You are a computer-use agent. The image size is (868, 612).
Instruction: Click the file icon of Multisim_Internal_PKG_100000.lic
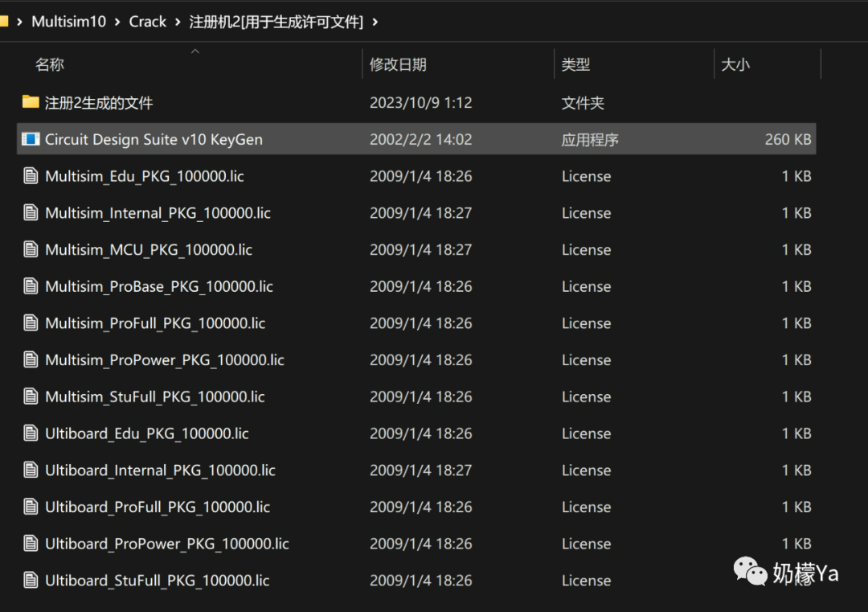tap(31, 212)
